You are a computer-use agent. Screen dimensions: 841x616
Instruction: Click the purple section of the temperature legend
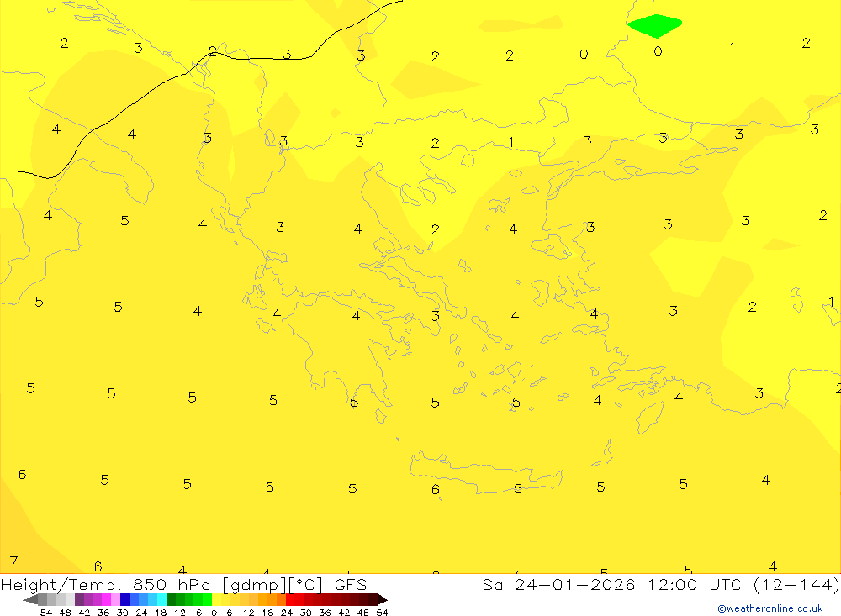[x=97, y=599]
